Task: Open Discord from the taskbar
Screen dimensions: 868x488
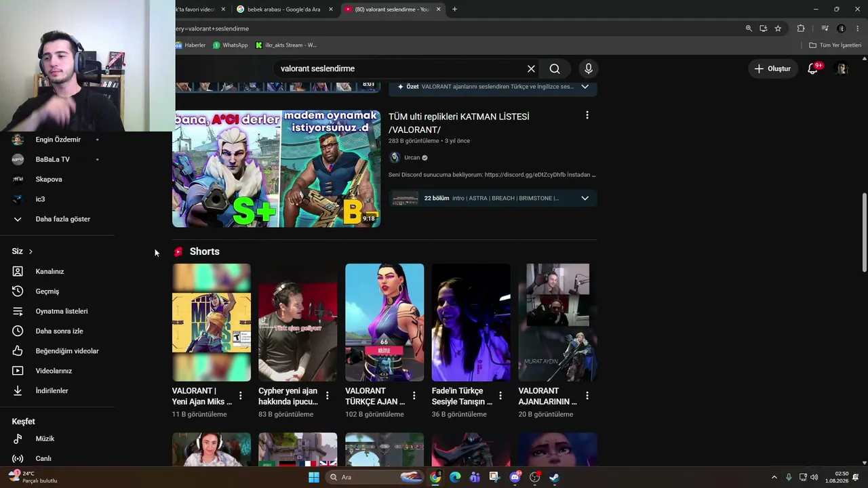Action: (x=515, y=477)
